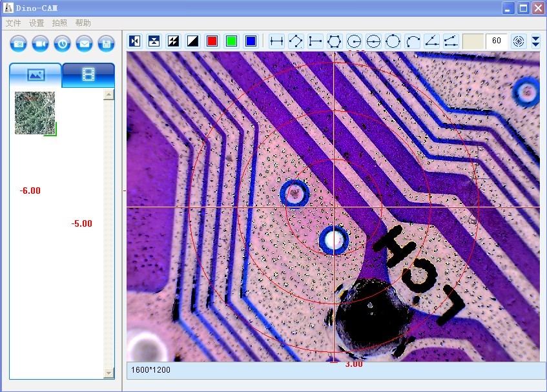Click the email envelope button
The image size is (547, 392).
click(84, 44)
